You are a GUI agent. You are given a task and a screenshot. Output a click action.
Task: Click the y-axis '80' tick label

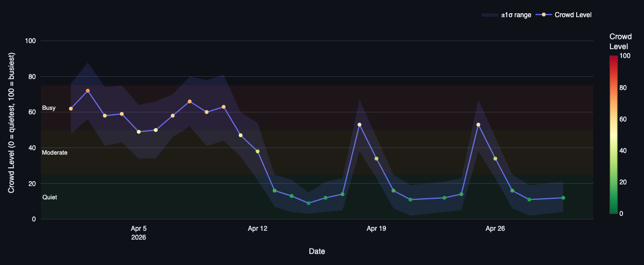point(33,77)
